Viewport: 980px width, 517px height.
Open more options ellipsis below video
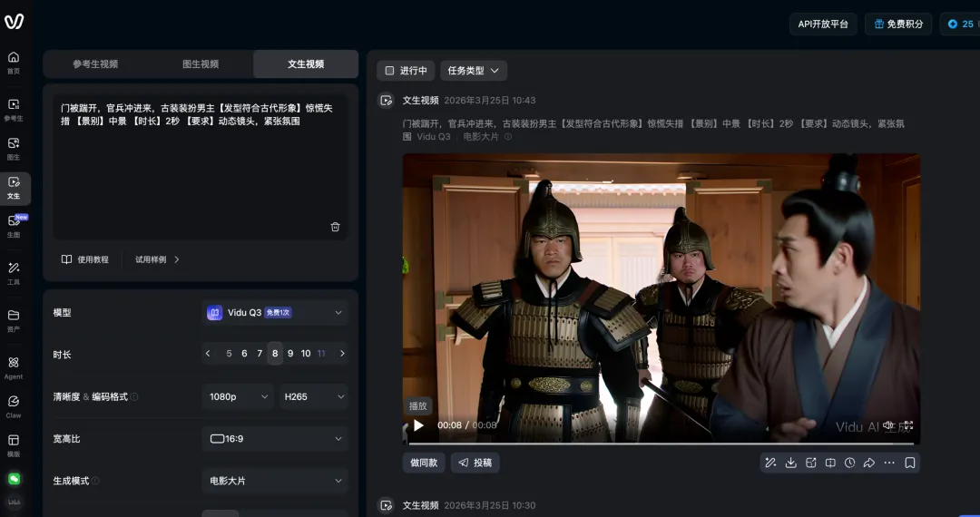click(x=889, y=463)
